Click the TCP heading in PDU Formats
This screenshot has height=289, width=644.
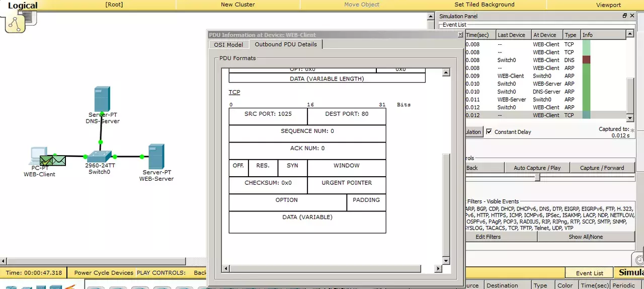pos(234,92)
